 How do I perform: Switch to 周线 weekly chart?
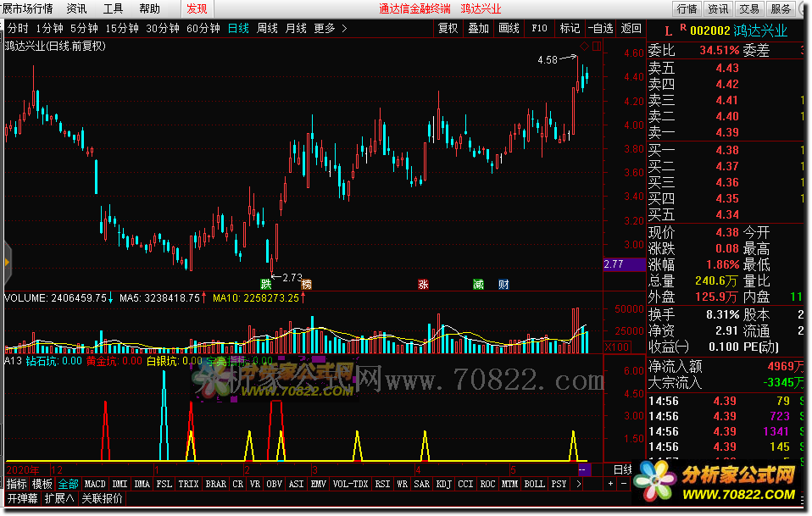pyautogui.click(x=267, y=29)
